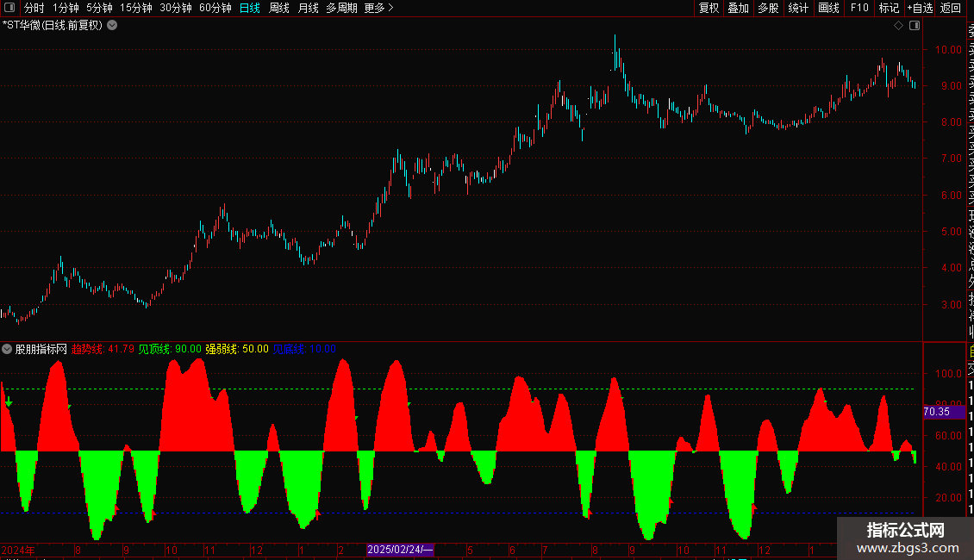This screenshot has height=560, width=974.
Task: Click the 100.0 indicator axis label
Action: tap(948, 374)
